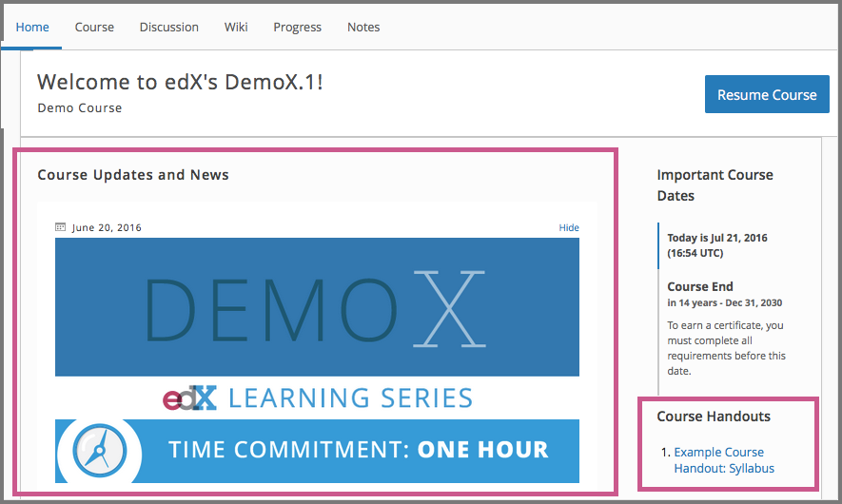Image resolution: width=842 pixels, height=504 pixels.
Task: Hide the June 20, 2016 update
Action: (569, 227)
